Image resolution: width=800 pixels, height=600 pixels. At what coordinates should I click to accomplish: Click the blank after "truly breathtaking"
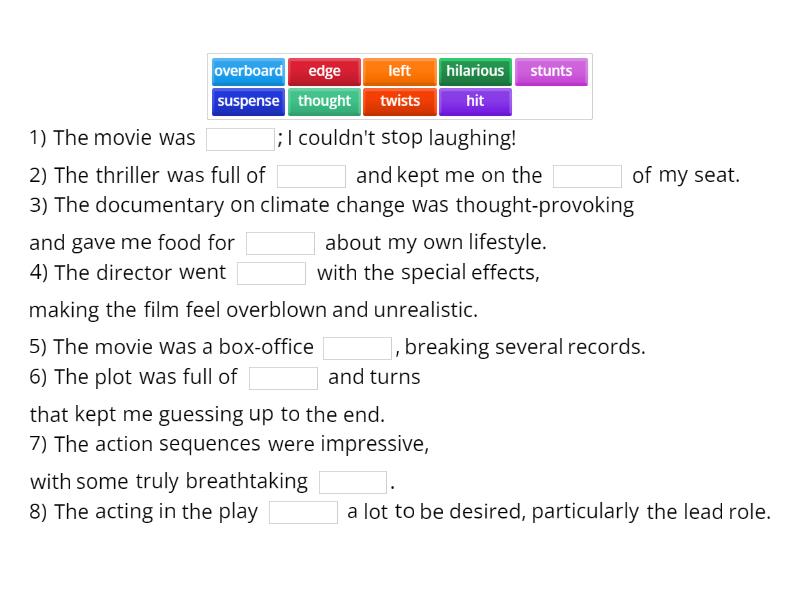click(x=354, y=480)
